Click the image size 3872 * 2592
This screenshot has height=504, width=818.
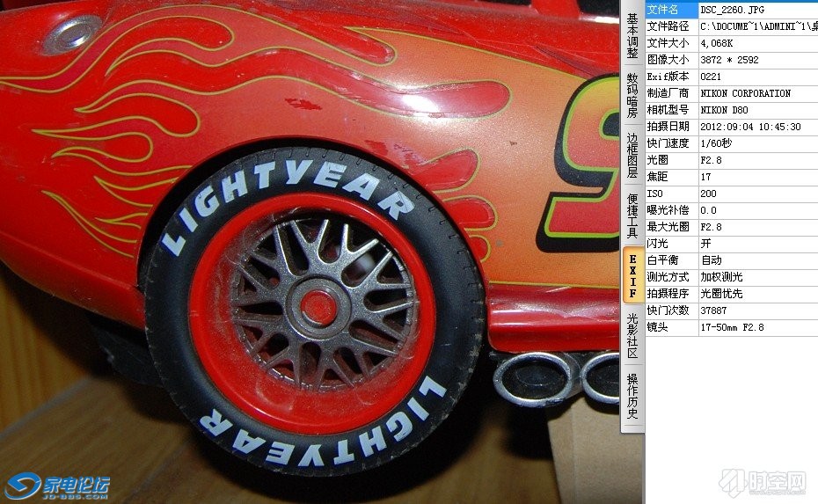tap(729, 60)
